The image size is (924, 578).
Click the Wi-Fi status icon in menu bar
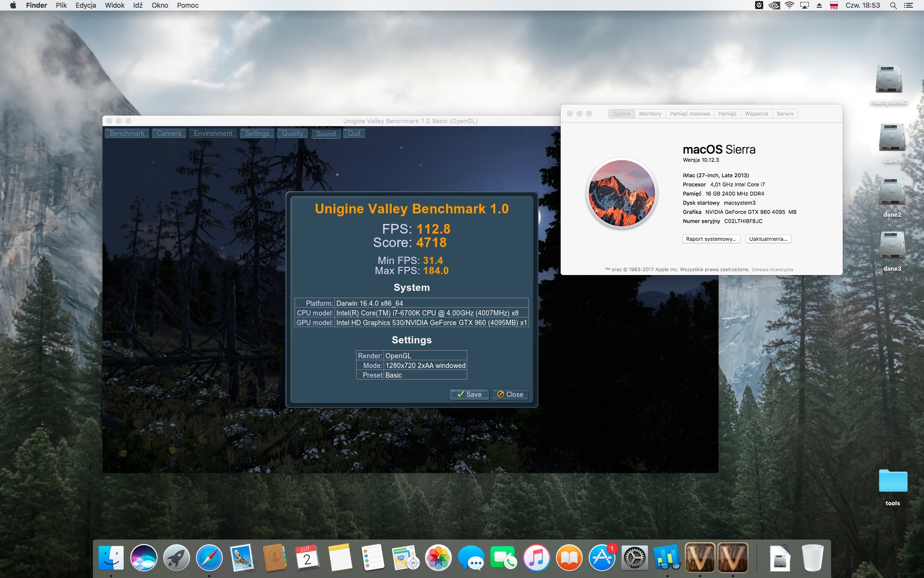pyautogui.click(x=789, y=5)
